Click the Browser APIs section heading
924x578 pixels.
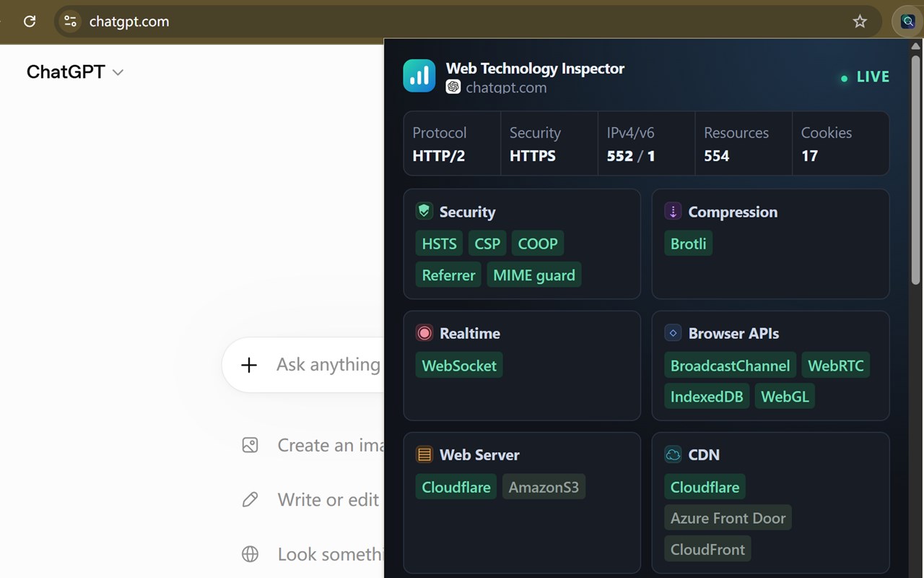point(733,333)
